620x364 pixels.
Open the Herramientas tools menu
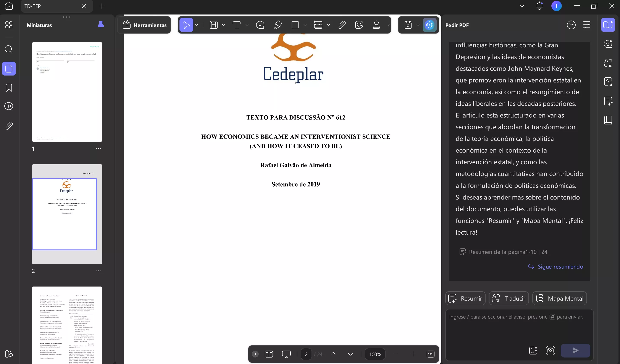point(144,25)
